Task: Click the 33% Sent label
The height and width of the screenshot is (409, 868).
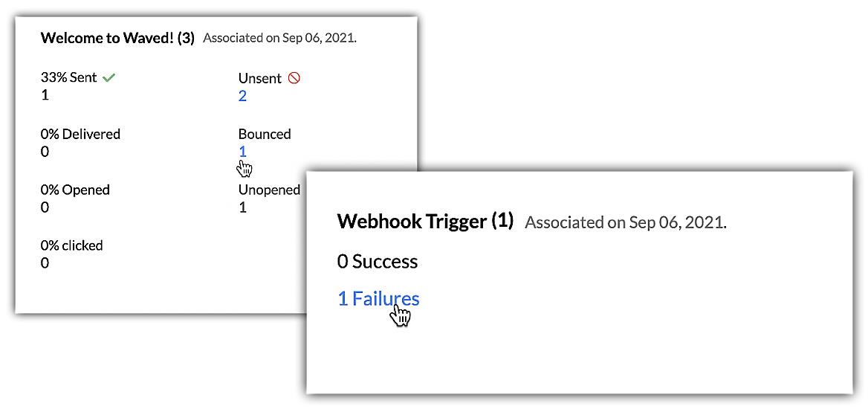Action: (x=69, y=77)
